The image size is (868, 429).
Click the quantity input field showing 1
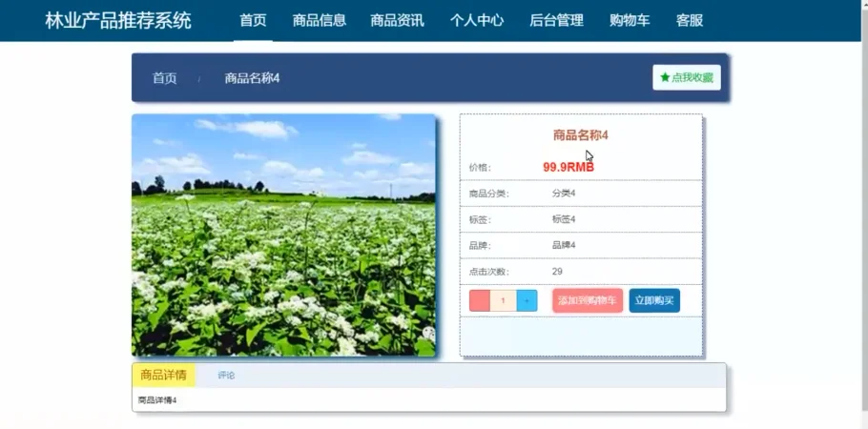pyautogui.click(x=504, y=300)
